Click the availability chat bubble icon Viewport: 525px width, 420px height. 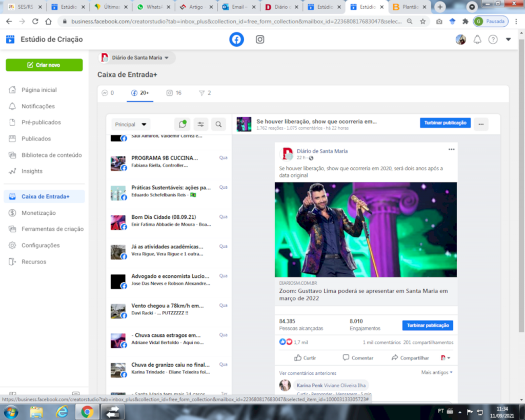pos(183,125)
